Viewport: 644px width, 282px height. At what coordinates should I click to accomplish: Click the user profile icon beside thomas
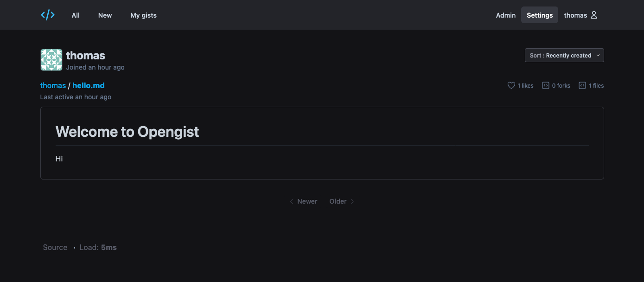[594, 15]
